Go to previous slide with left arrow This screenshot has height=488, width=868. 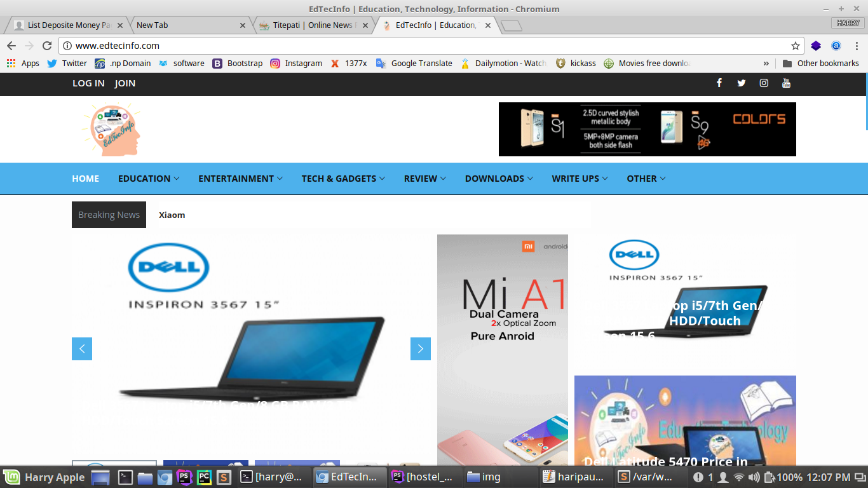[82, 349]
